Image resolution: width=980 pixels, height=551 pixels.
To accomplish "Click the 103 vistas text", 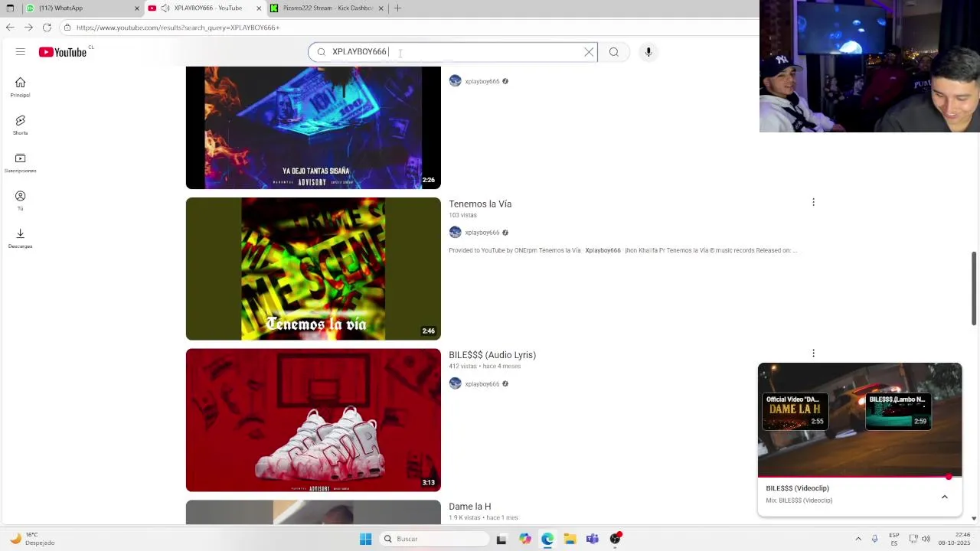I will click(x=462, y=216).
